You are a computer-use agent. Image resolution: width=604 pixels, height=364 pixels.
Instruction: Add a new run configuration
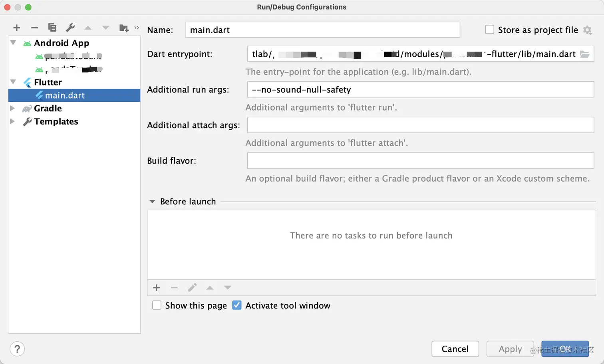tap(17, 28)
